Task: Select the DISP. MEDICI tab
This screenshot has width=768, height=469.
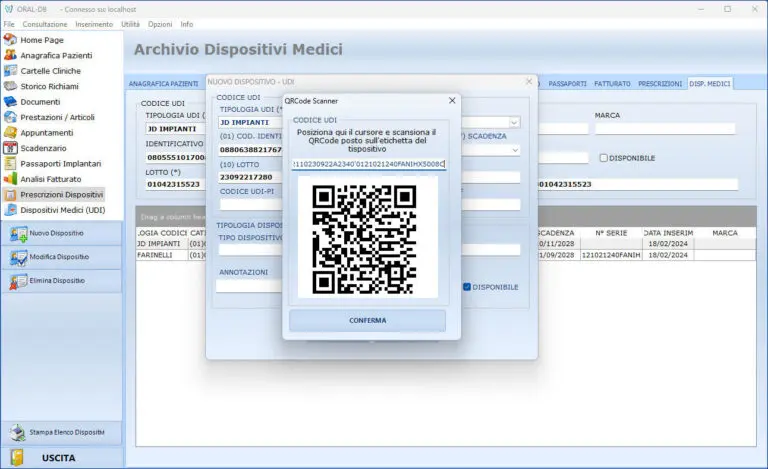Action: click(710, 84)
